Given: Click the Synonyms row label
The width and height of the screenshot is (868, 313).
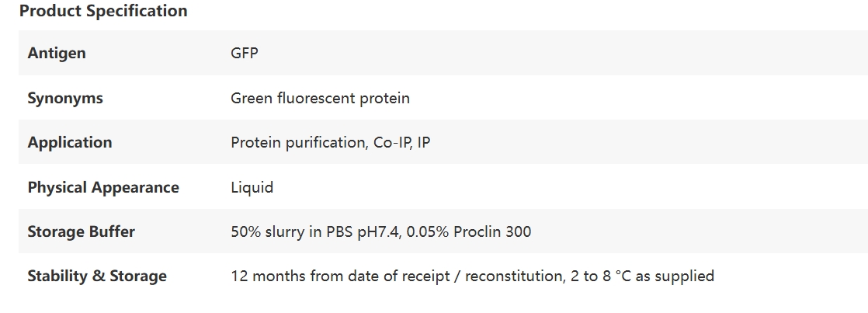Looking at the screenshot, I should coord(65,99).
